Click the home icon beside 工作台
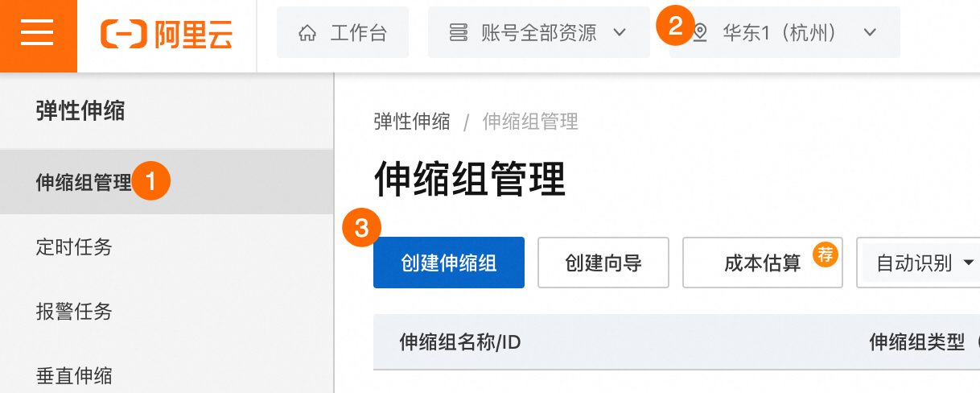The image size is (980, 393). [x=307, y=33]
